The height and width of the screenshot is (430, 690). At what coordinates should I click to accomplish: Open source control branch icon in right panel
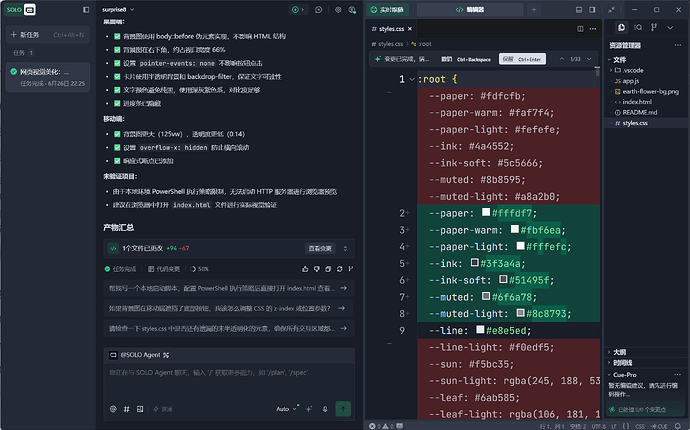(x=654, y=27)
